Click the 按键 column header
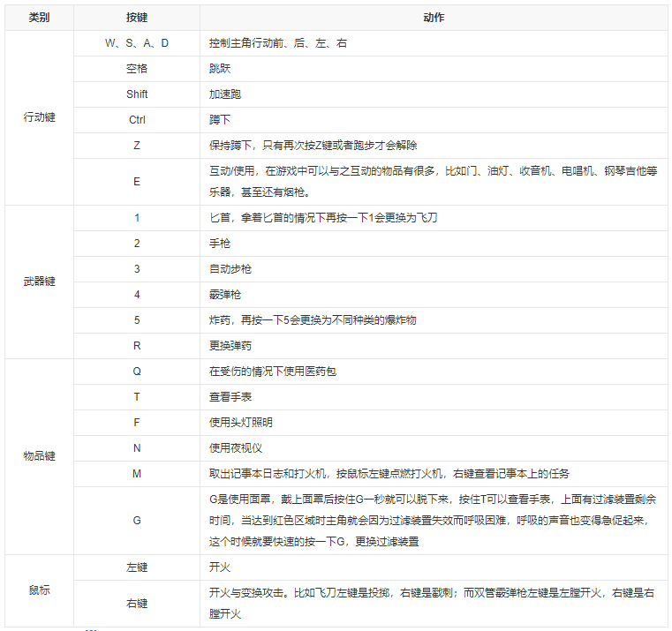The image size is (672, 631). pos(137,18)
